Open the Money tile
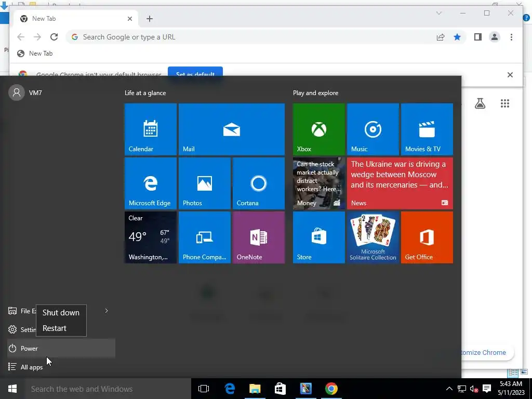 pyautogui.click(x=318, y=183)
